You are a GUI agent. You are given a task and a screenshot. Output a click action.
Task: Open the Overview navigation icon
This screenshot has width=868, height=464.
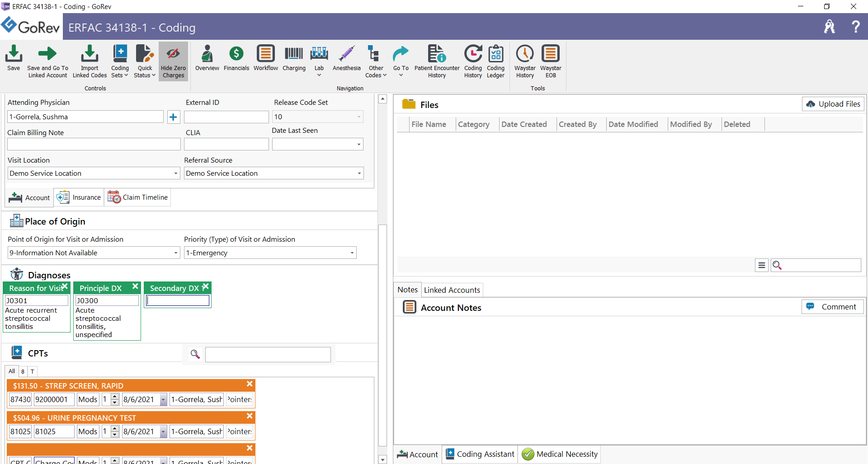pyautogui.click(x=207, y=58)
